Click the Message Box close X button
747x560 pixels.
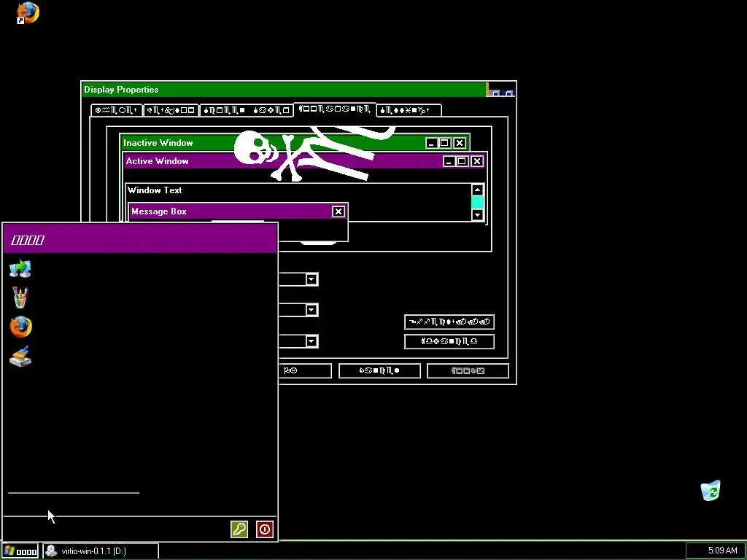point(338,211)
